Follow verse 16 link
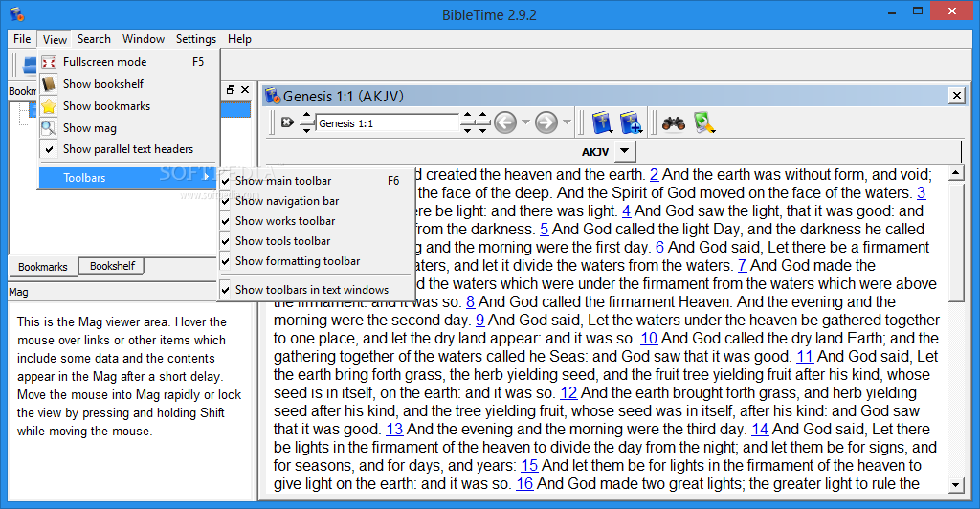Image resolution: width=980 pixels, height=509 pixels. coord(524,483)
